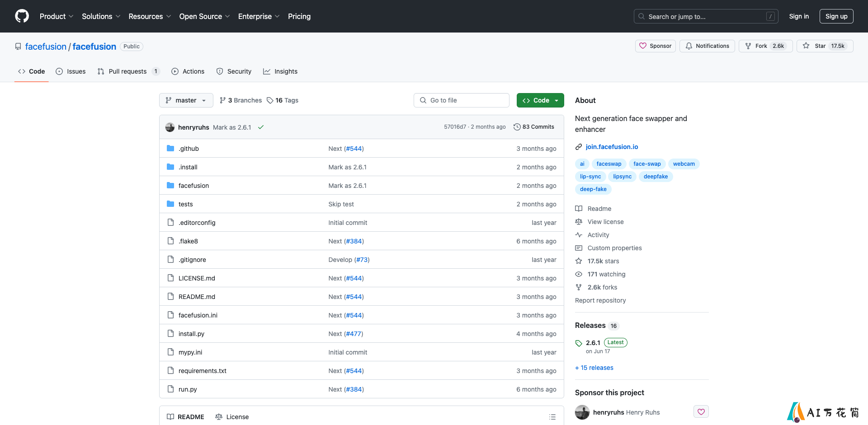The width and height of the screenshot is (868, 425).
Task: View the 16 Tags list
Action: point(283,100)
